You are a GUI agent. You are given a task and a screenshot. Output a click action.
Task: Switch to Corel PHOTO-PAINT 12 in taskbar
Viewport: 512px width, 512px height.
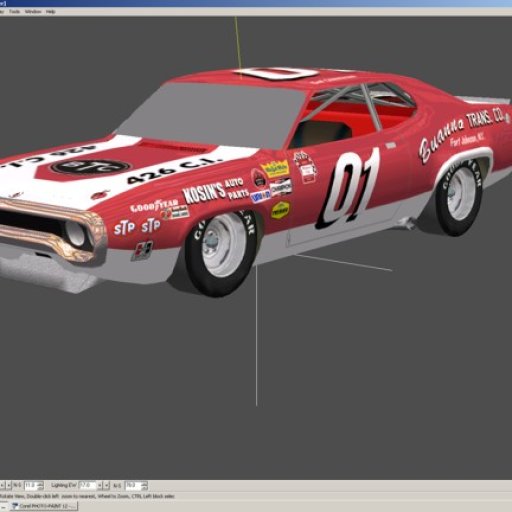[x=44, y=506]
